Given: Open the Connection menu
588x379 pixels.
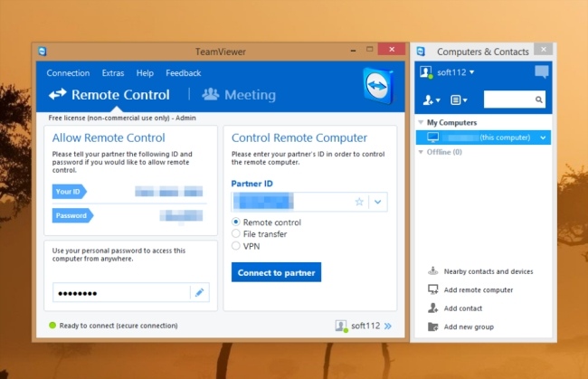Looking at the screenshot, I should tap(68, 73).
